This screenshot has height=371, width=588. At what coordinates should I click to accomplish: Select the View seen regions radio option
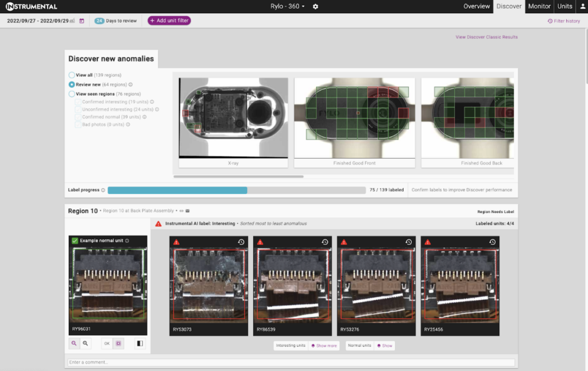tap(72, 94)
